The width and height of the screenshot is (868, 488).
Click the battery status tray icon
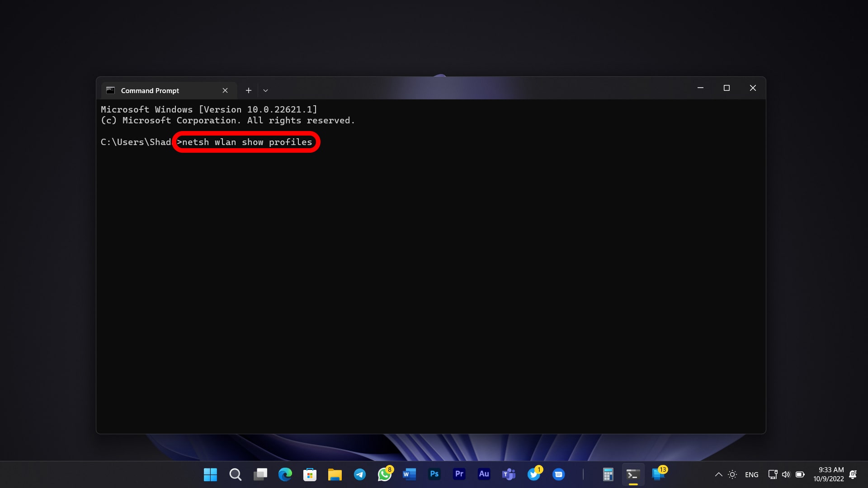click(x=800, y=474)
